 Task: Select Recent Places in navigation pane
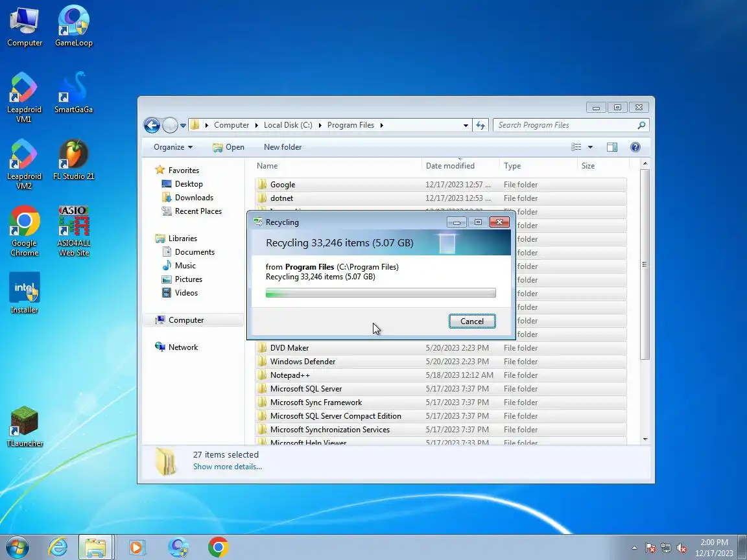(198, 211)
